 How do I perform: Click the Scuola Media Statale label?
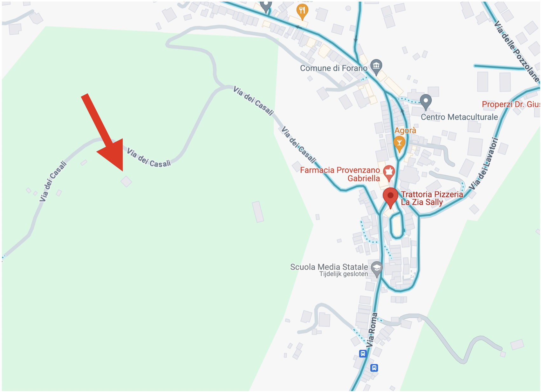click(x=329, y=267)
